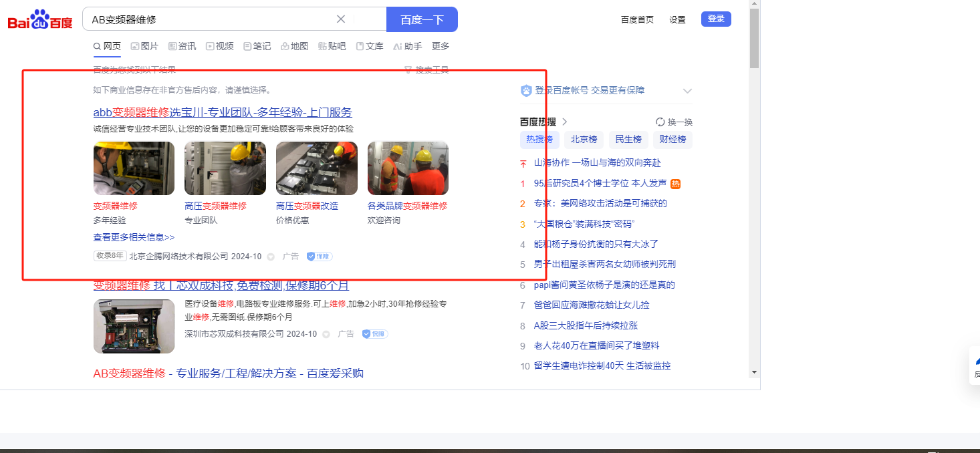Open abb变频器维修 ad result title
The width and height of the screenshot is (980, 453).
(223, 112)
